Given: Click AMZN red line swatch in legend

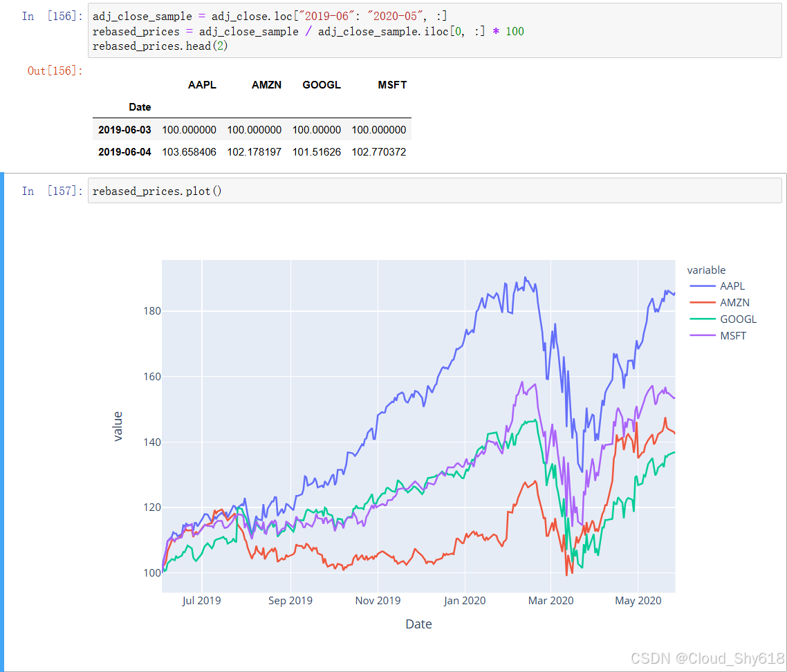Looking at the screenshot, I should (702, 303).
